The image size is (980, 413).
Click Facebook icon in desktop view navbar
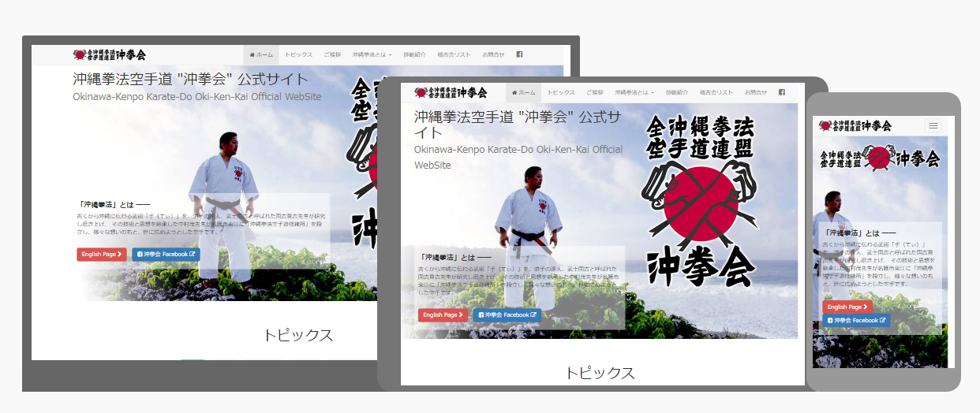(519, 54)
